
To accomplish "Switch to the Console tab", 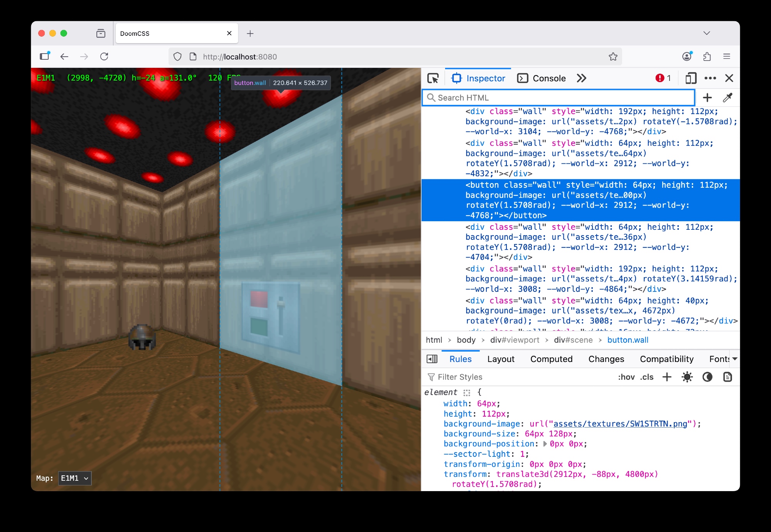I will 542,78.
